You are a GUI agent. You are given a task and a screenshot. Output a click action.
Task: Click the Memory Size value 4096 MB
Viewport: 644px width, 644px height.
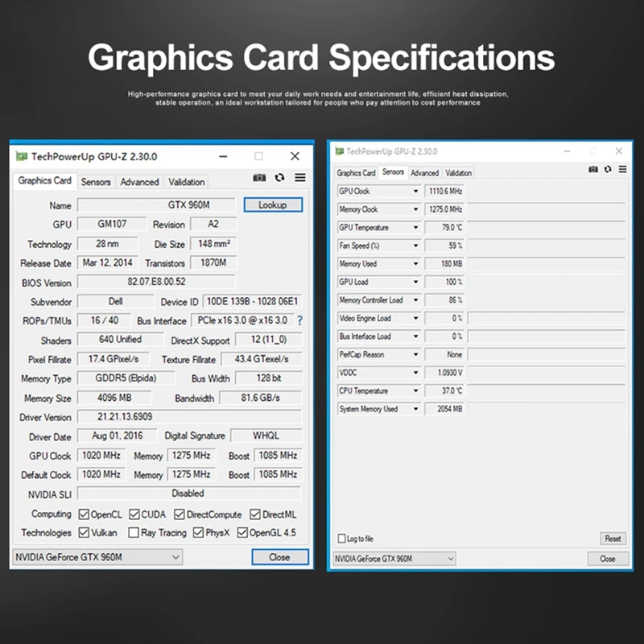[114, 398]
